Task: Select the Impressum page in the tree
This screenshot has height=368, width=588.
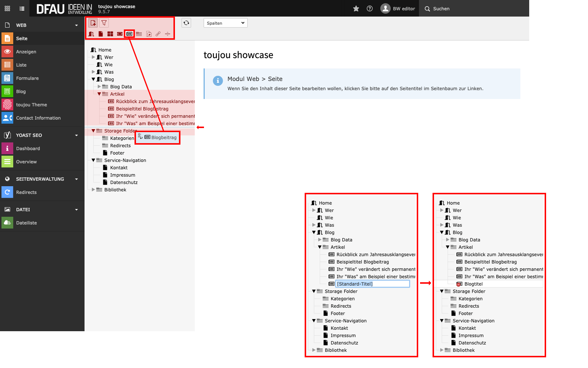Action: coord(122,175)
